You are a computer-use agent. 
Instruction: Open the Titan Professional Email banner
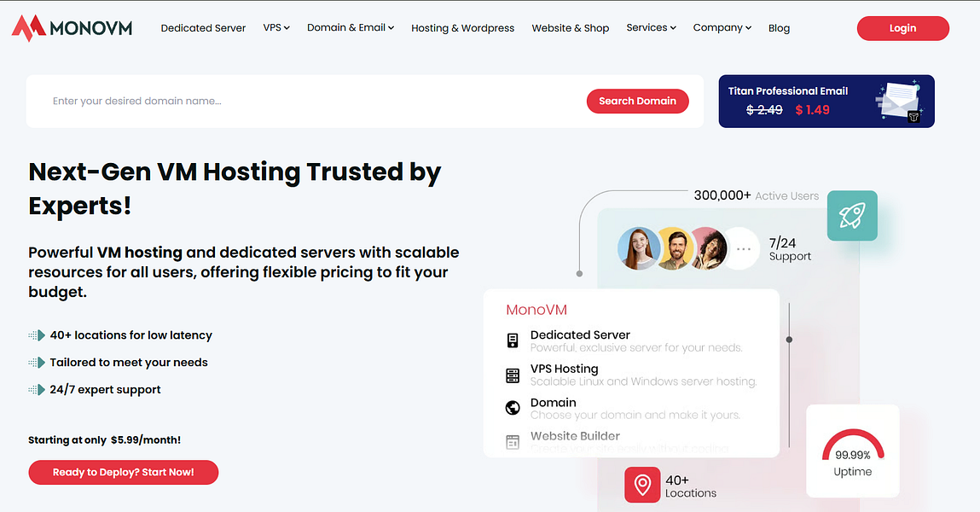826,102
